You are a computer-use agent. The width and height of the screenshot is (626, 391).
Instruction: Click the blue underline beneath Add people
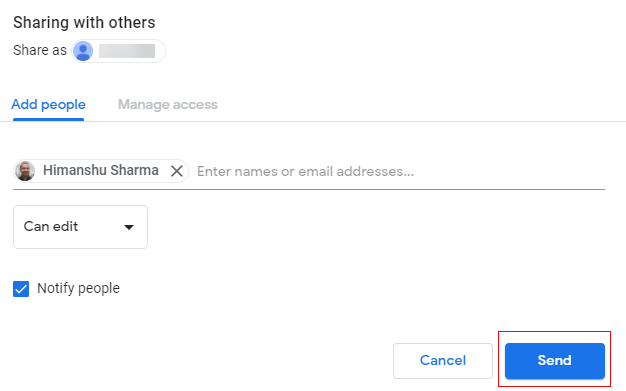point(48,119)
